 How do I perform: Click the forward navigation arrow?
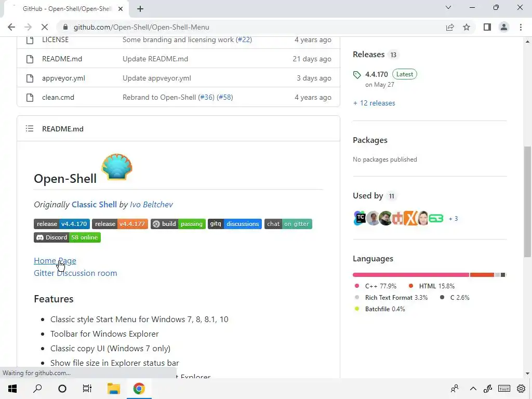click(28, 27)
